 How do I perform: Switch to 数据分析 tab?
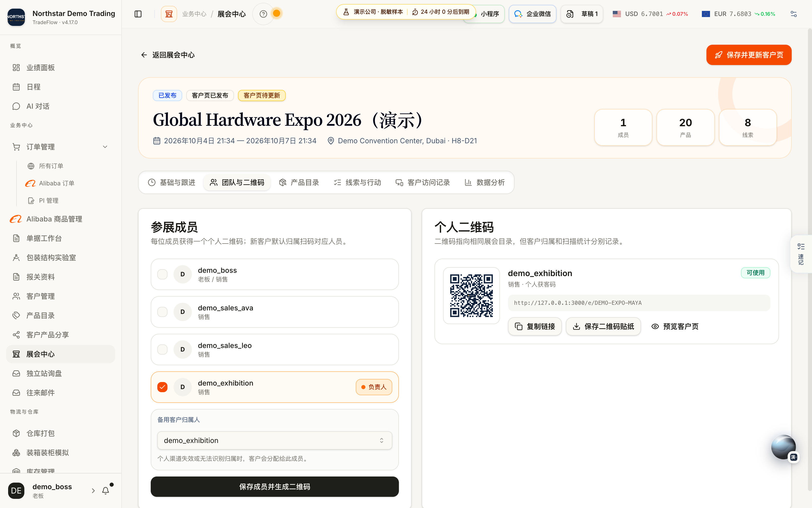point(484,182)
